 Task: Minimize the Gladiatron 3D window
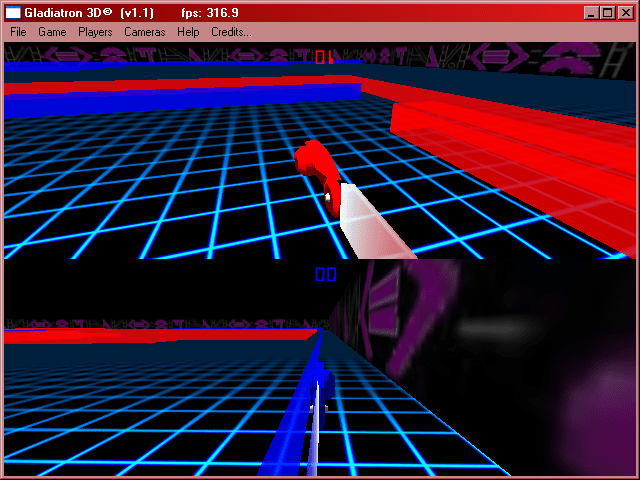[x=591, y=13]
